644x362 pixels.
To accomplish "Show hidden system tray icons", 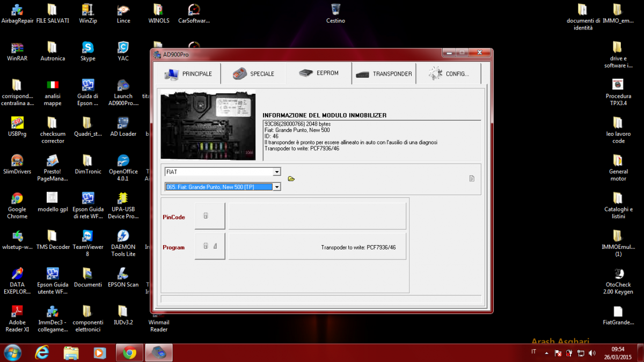I will click(x=546, y=353).
